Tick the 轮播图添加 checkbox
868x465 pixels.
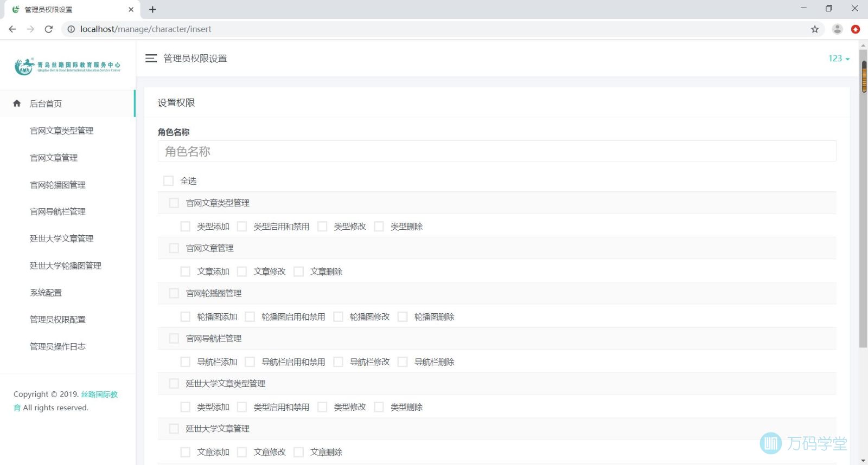186,317
